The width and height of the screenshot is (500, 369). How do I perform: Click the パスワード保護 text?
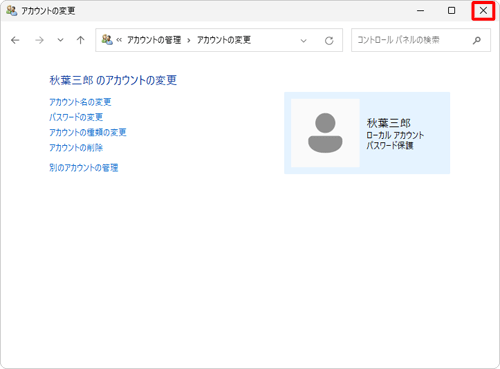click(390, 146)
